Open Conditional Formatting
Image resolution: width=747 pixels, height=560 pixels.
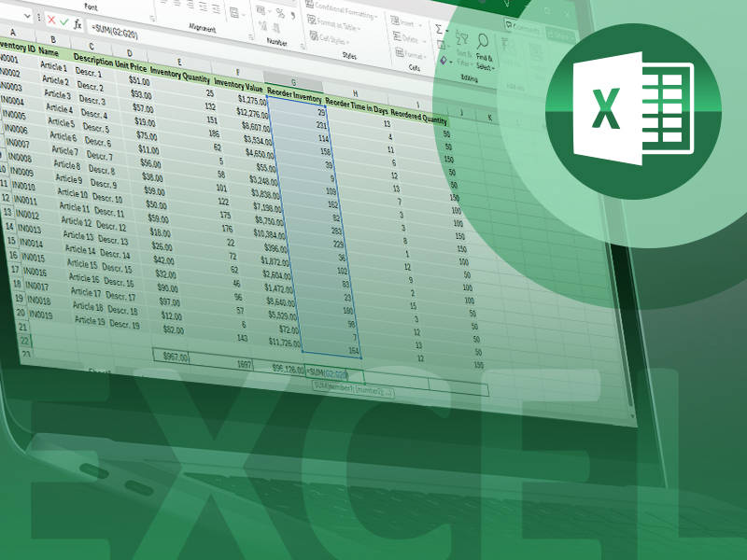click(x=342, y=9)
